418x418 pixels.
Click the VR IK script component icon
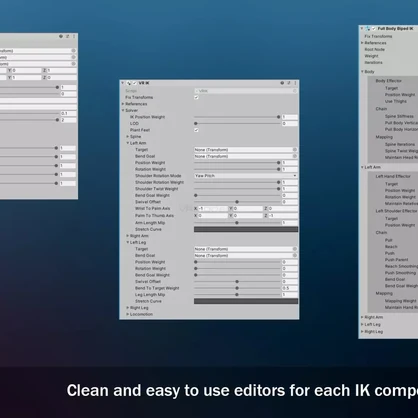[129, 83]
